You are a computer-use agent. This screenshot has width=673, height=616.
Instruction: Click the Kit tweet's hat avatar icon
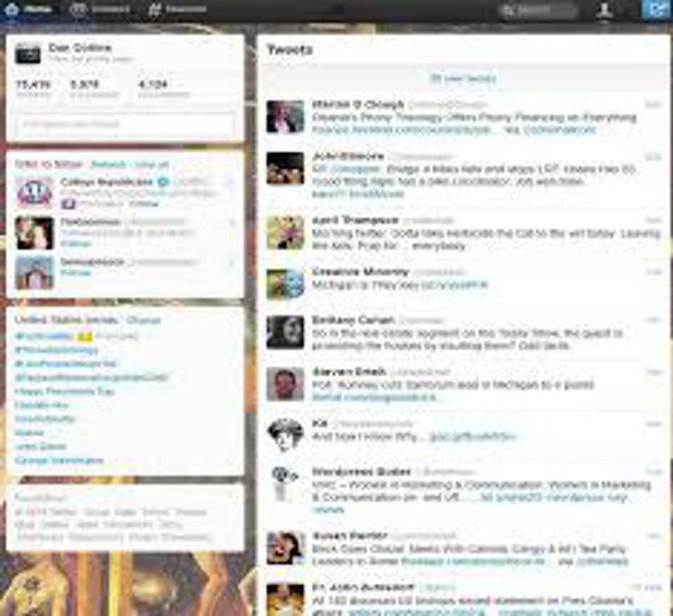(285, 434)
